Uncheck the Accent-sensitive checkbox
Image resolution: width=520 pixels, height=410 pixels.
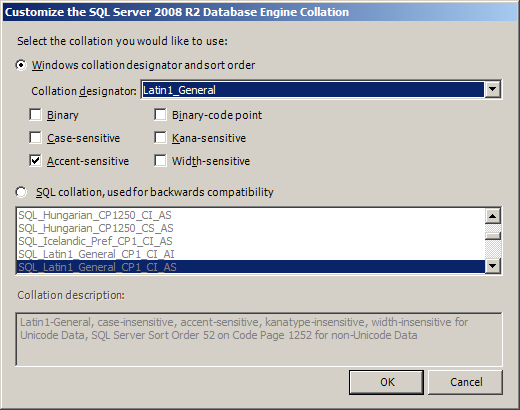(35, 161)
